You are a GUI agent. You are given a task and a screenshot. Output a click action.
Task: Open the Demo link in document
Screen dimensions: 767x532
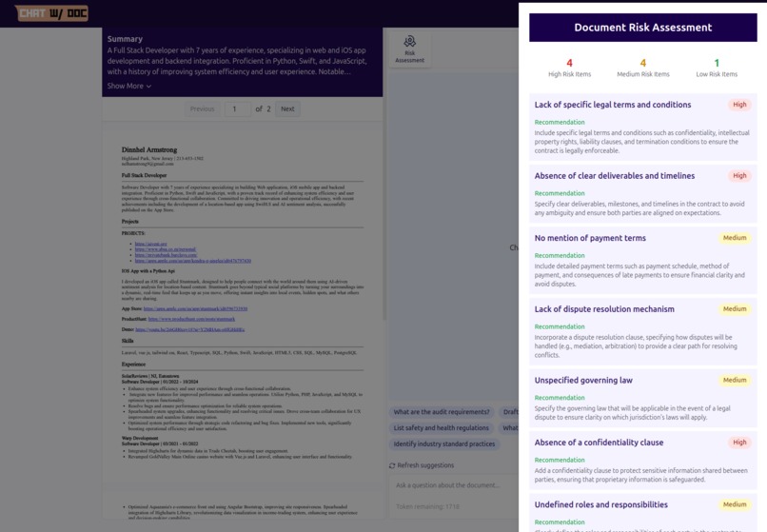(189, 330)
